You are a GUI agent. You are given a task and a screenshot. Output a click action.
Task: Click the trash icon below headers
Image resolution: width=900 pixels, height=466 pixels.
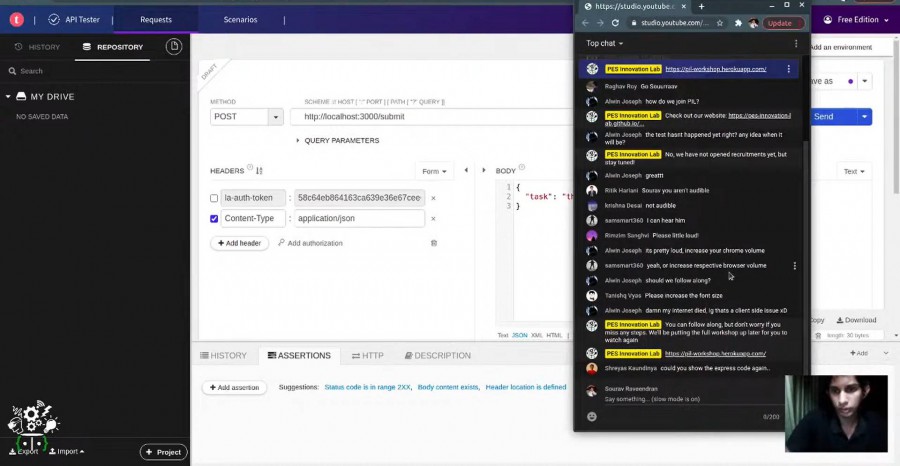(433, 243)
